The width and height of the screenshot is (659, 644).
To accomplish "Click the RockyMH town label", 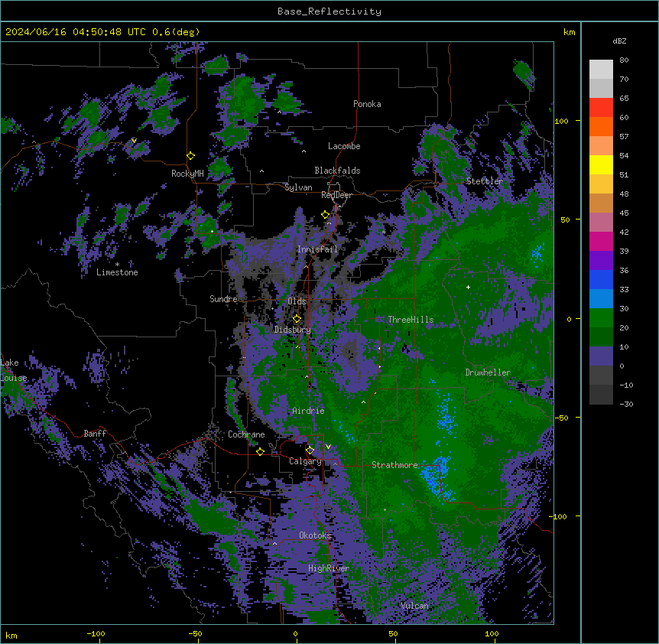I will click(187, 174).
